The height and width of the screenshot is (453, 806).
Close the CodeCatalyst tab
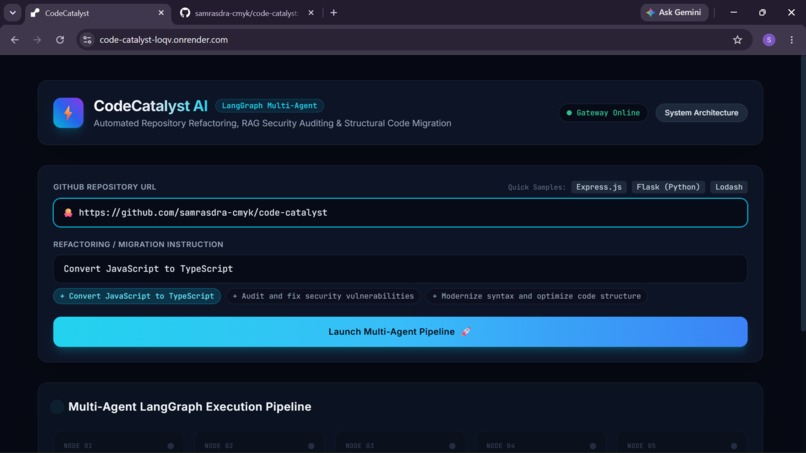(161, 13)
